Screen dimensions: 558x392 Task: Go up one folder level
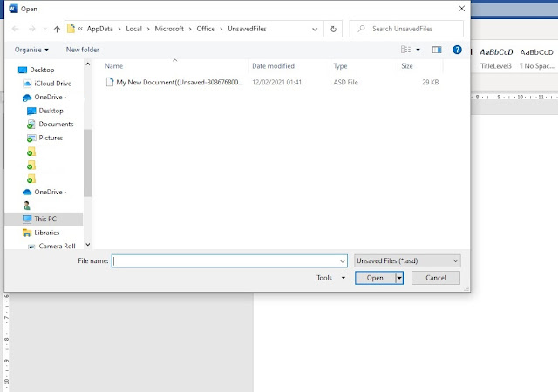57,29
